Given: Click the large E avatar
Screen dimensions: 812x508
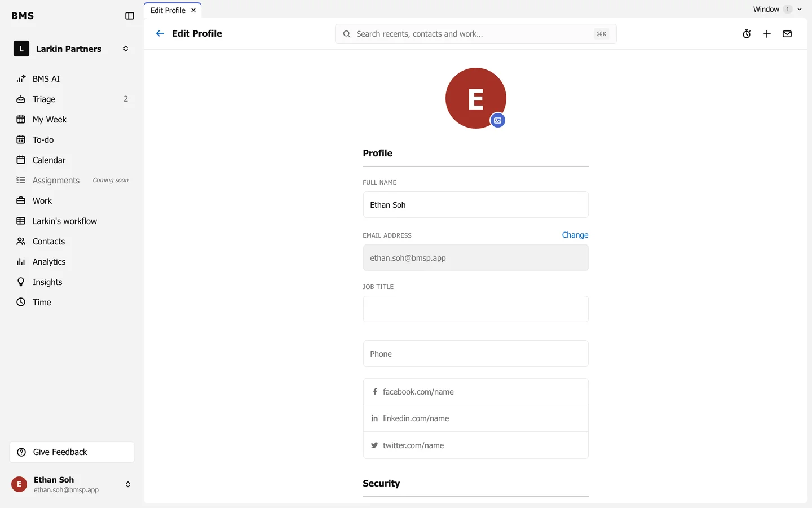Looking at the screenshot, I should pyautogui.click(x=476, y=98).
